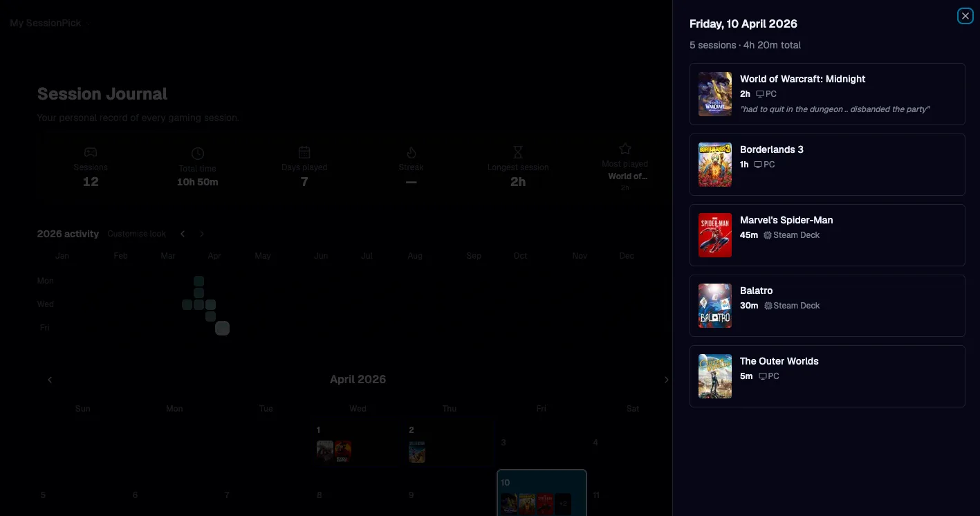
Task: Select the Marvel's Spider-Man session title
Action: [786, 220]
